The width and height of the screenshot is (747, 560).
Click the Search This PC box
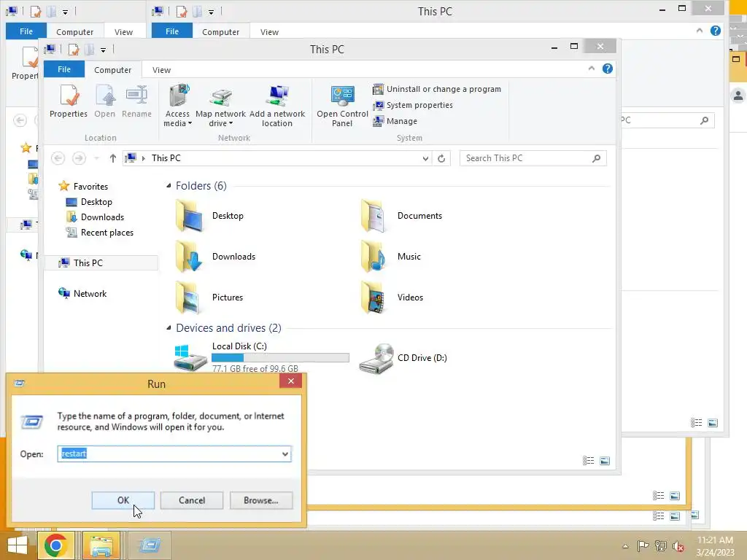[x=533, y=158]
